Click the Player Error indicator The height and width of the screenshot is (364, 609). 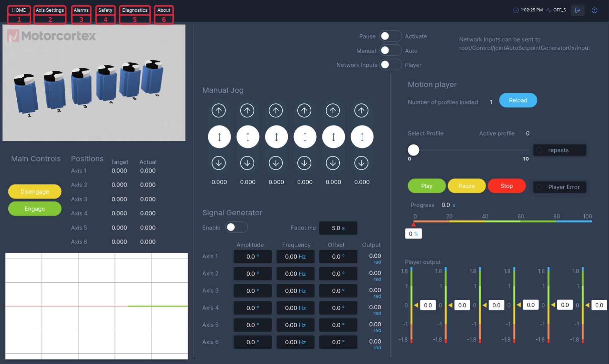coord(560,187)
